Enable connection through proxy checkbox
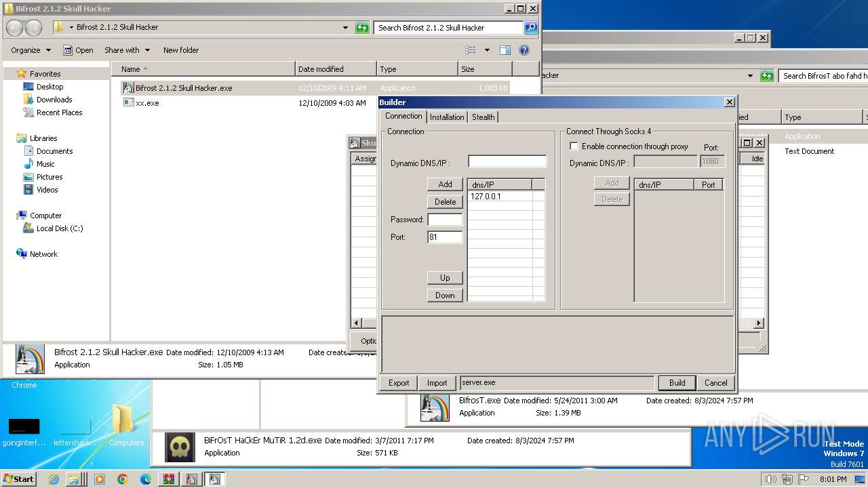The width and height of the screenshot is (868, 488). [x=574, y=146]
